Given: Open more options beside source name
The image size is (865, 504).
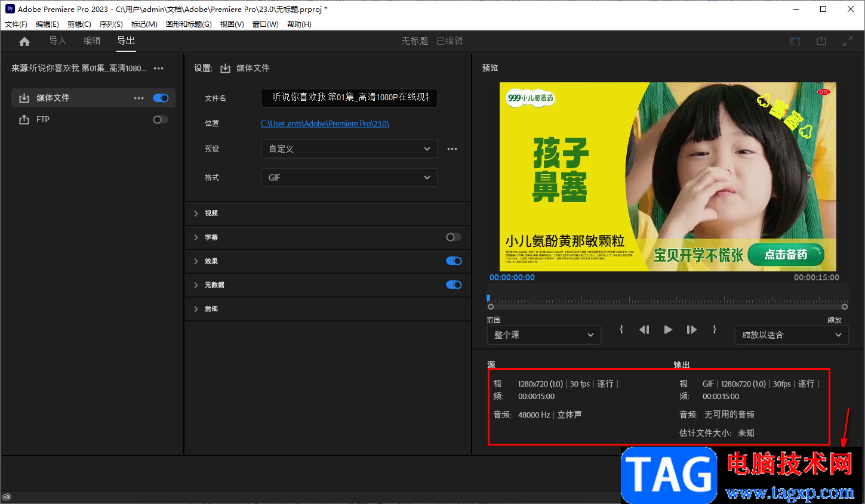Looking at the screenshot, I should pos(159,69).
